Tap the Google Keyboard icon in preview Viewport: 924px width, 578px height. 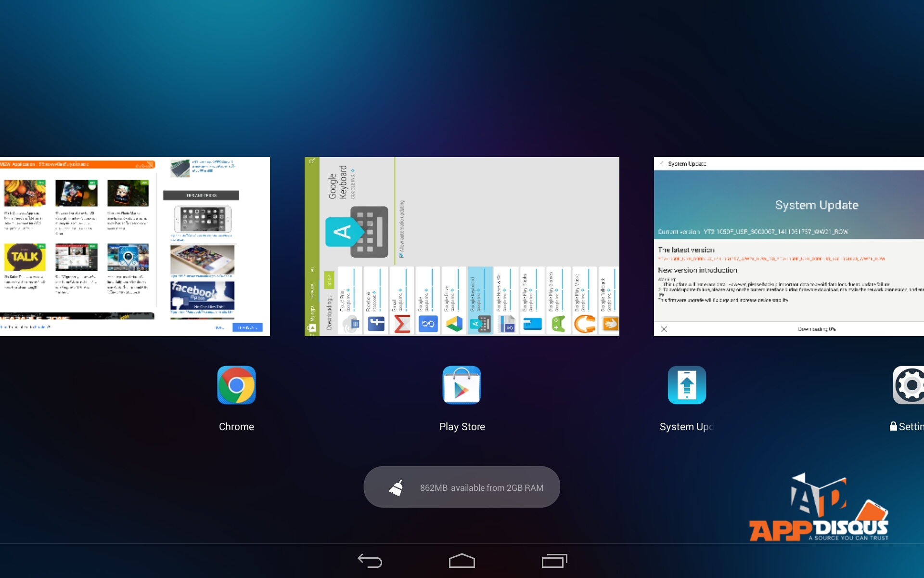[x=357, y=232]
